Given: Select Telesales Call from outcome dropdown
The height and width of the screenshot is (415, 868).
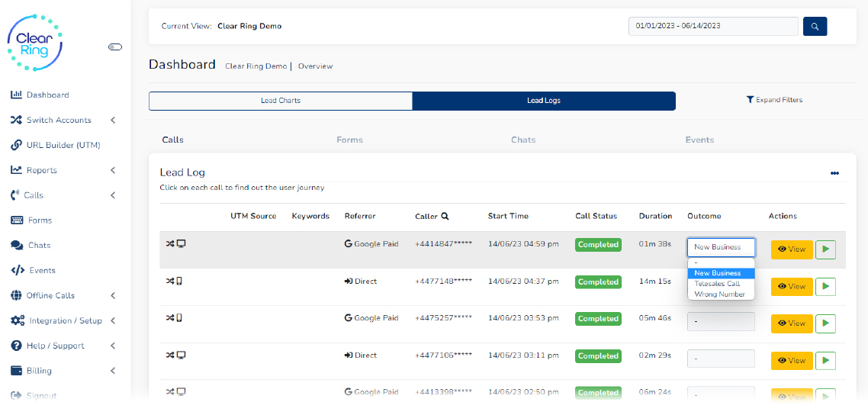Looking at the screenshot, I should click(x=717, y=284).
